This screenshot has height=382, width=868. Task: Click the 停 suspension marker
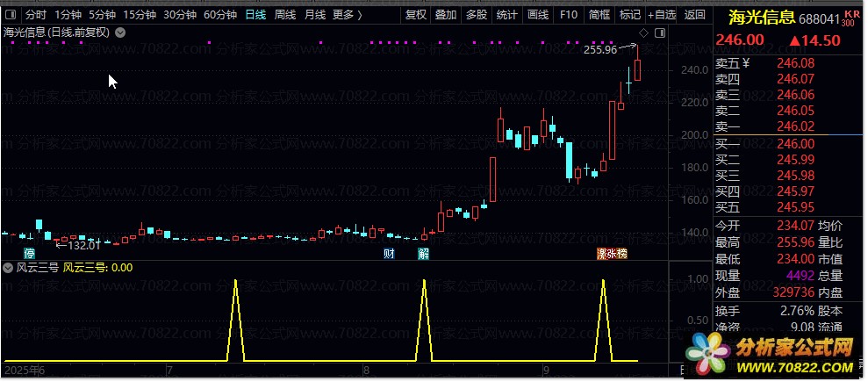29,254
